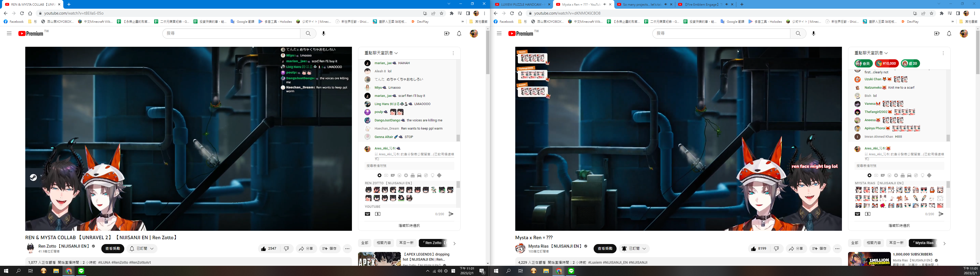Viewport: 980px width, 276px height.
Task: Click the 搜尋 search field in Mysta Rias window
Action: [721, 33]
